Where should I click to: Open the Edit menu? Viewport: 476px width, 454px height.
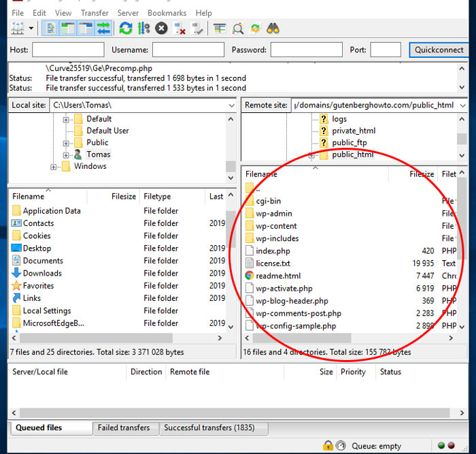click(39, 13)
